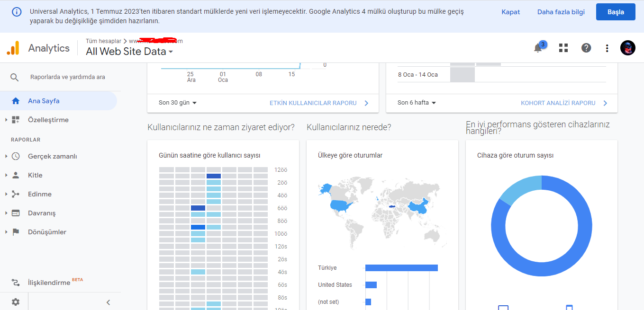Screen dimensions: 644x310
Task: Click the Raporlarda ve yardımda ara search field
Action: (68, 77)
